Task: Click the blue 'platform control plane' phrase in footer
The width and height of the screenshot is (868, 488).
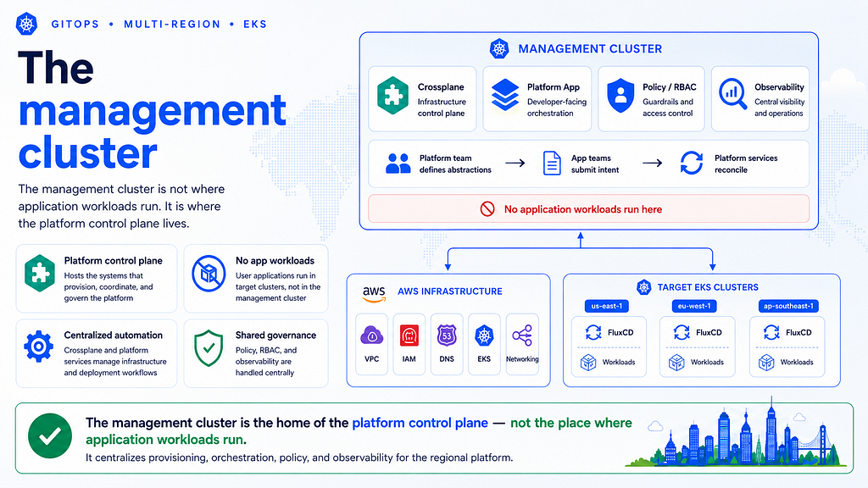Action: [x=420, y=423]
